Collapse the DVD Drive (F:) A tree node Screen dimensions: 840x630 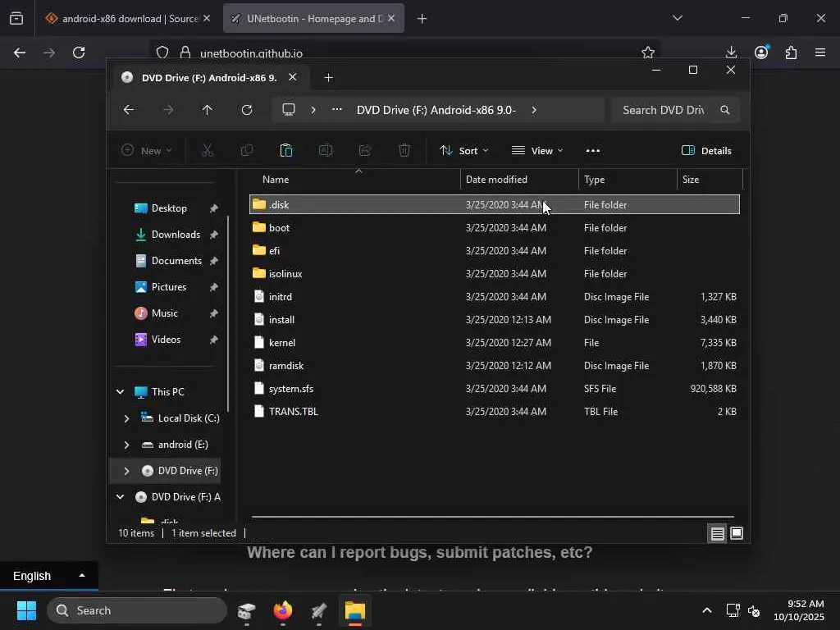tap(121, 496)
